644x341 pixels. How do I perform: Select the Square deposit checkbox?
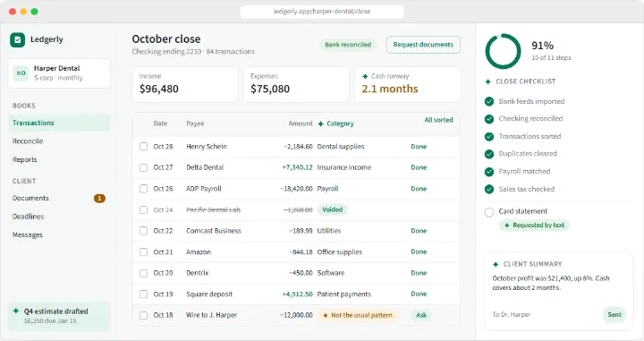point(143,294)
